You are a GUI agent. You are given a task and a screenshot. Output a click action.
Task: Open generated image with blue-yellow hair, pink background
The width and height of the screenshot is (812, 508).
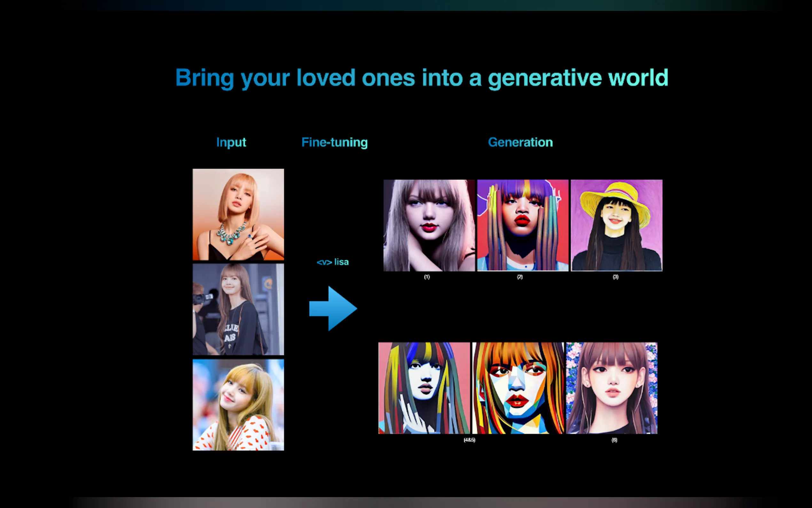424,388
